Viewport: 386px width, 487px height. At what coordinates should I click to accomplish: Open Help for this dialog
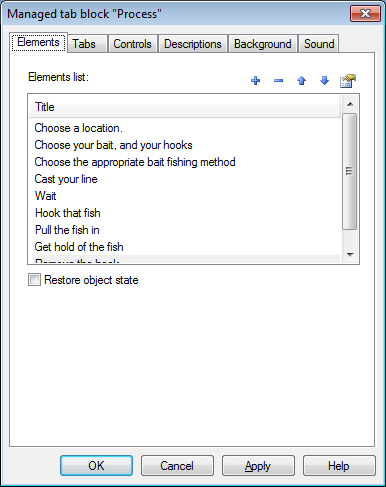pyautogui.click(x=339, y=466)
